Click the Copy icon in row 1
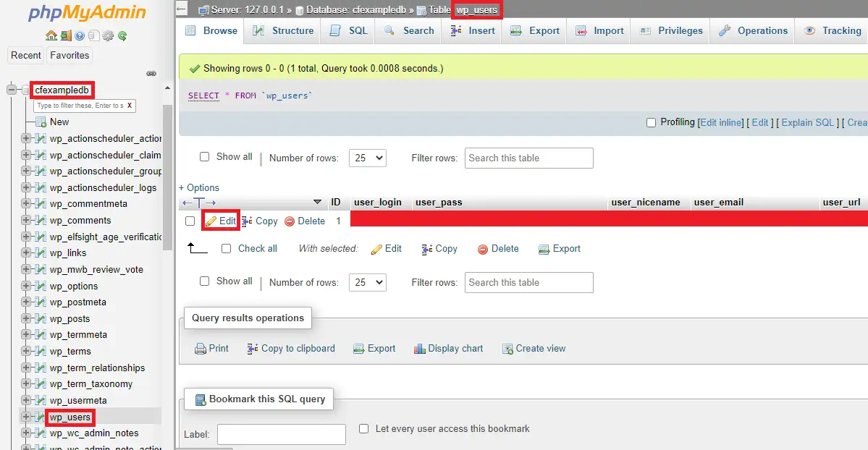This screenshot has width=868, height=450. pos(247,221)
